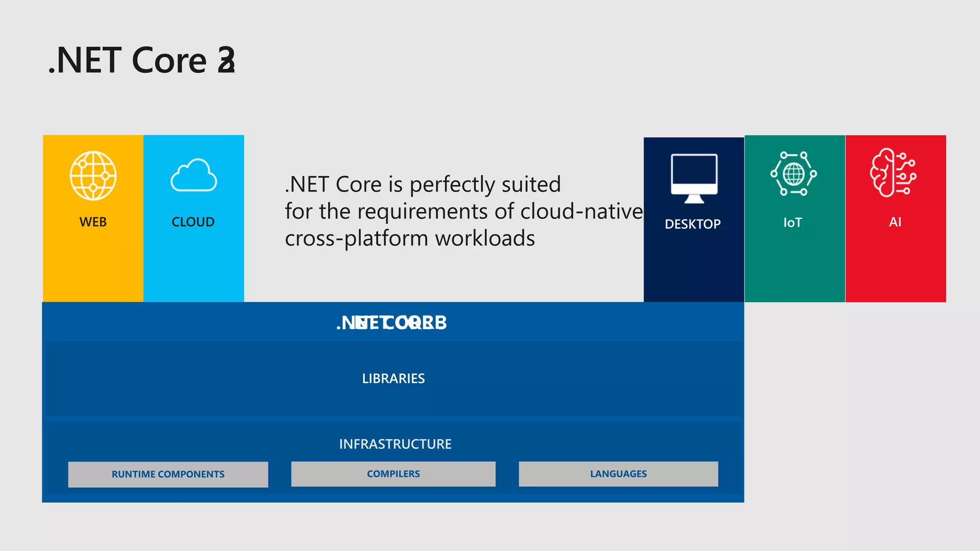Click the IoT globe network icon

[793, 174]
